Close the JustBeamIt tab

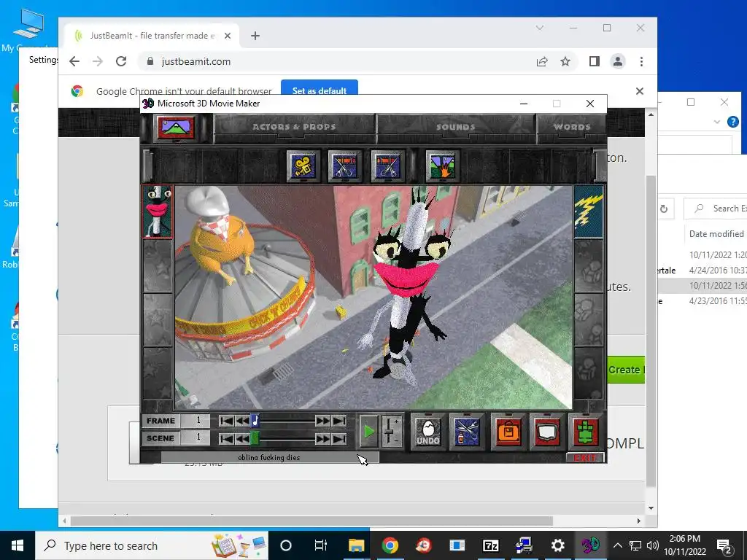tap(228, 36)
